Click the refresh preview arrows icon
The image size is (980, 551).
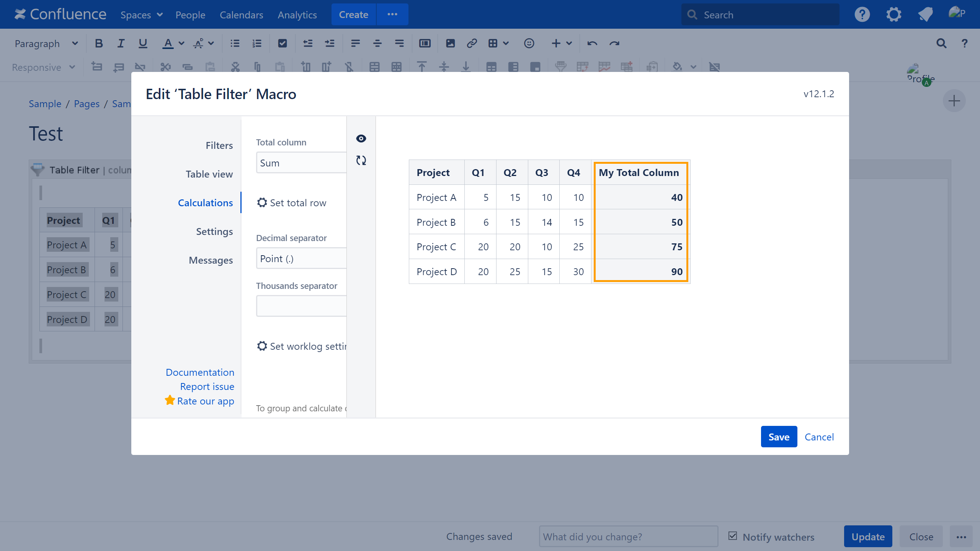[x=361, y=160]
